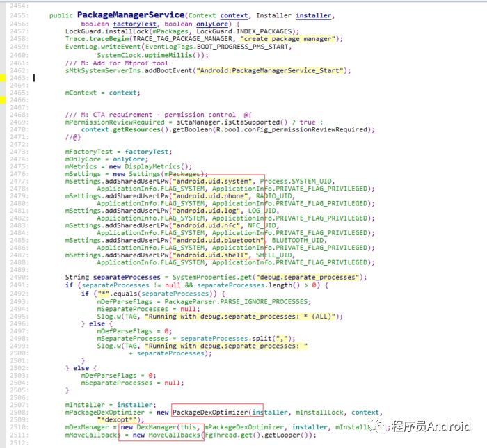Click "android.uid.shell" string
Screen dimensions: 487x448
(210, 255)
